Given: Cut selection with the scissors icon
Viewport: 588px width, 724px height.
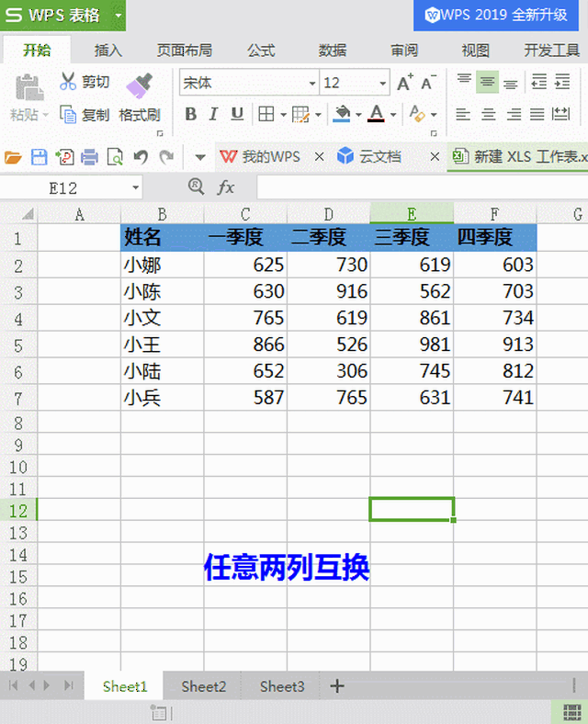Looking at the screenshot, I should [67, 82].
